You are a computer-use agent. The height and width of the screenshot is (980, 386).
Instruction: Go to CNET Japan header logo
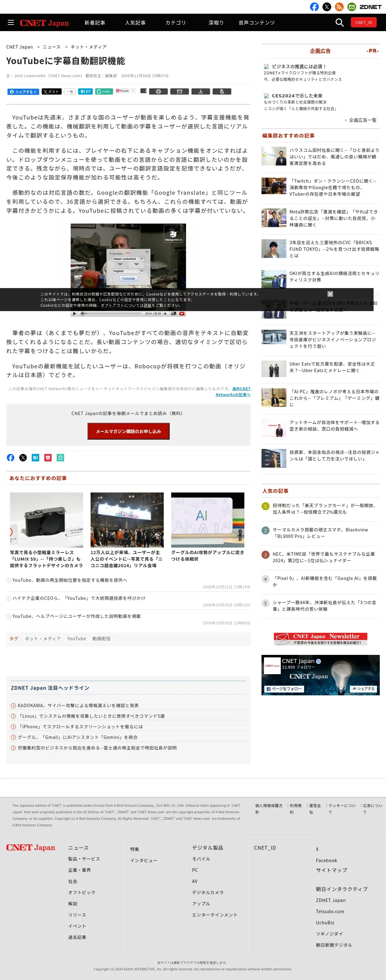(x=44, y=23)
